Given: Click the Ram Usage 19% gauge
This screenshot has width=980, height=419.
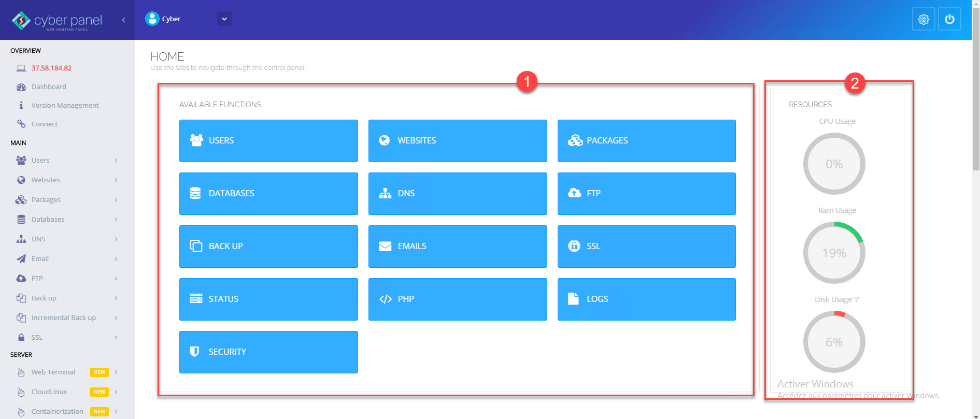Looking at the screenshot, I should tap(834, 253).
